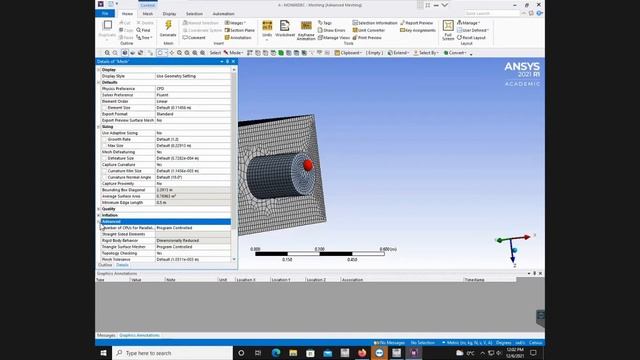Open the Select By dropdown

[x=426, y=53]
